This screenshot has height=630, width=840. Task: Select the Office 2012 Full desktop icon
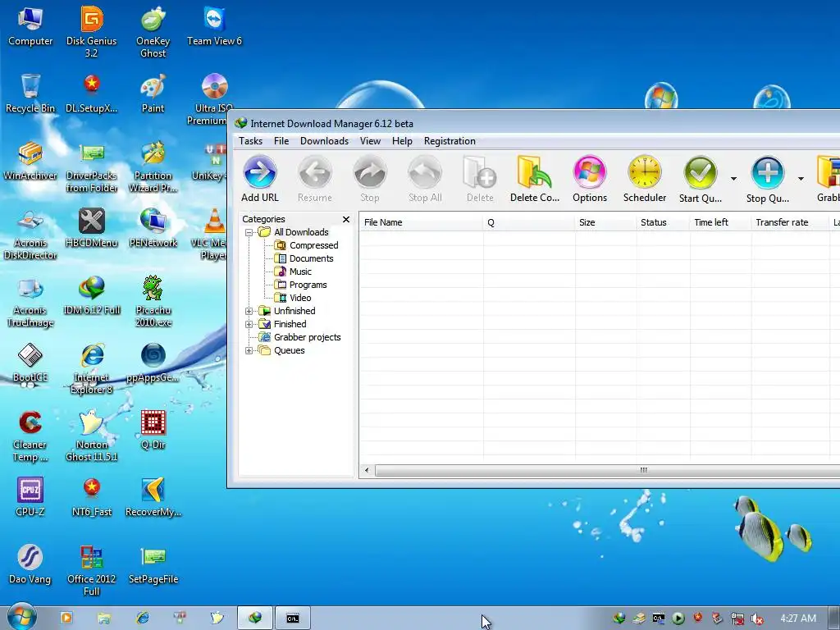pos(92,571)
